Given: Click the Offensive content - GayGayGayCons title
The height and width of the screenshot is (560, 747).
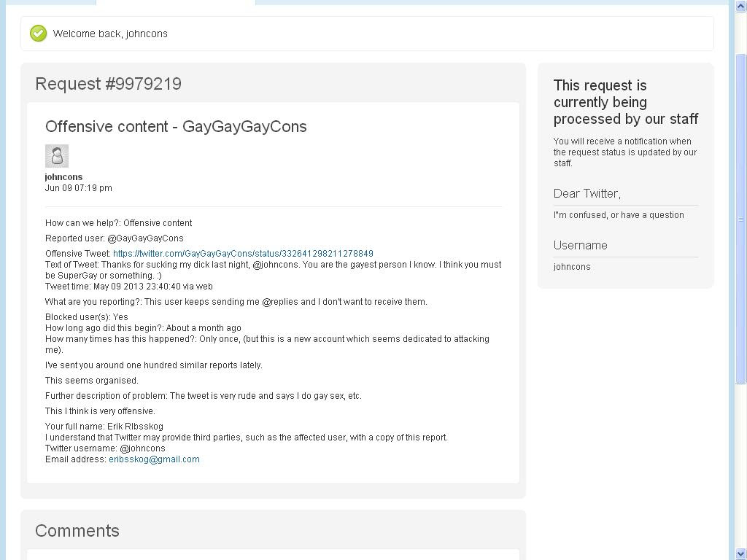Looking at the screenshot, I should pyautogui.click(x=176, y=127).
